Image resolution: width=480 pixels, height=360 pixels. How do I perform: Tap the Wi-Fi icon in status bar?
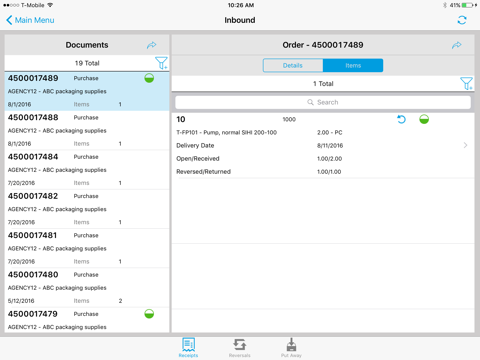click(50, 5)
